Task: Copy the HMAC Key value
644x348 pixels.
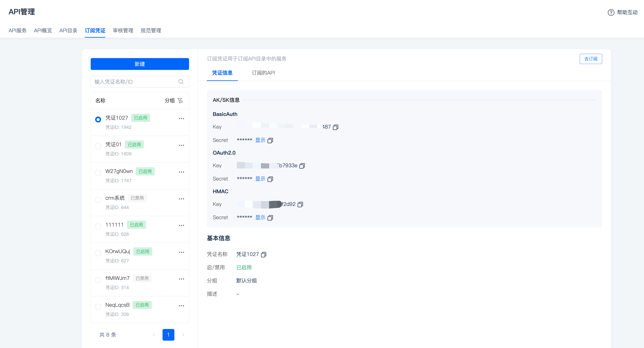Action: (x=300, y=204)
